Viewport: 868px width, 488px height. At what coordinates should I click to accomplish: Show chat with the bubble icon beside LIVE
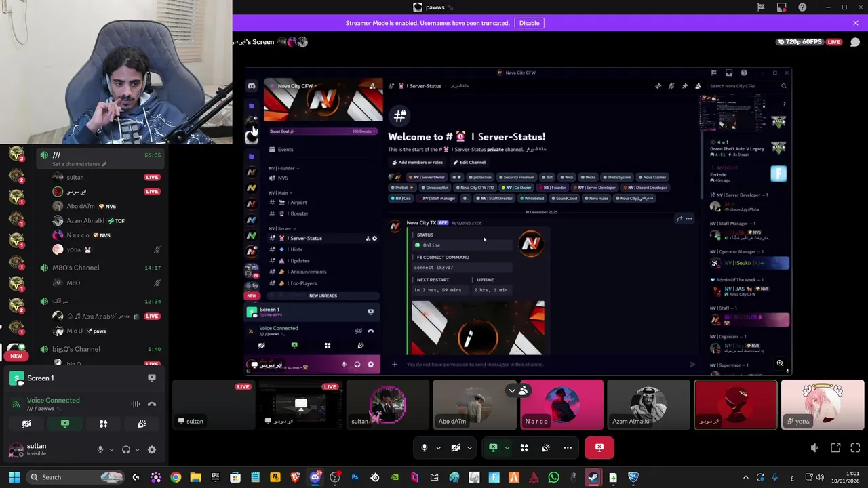(855, 42)
